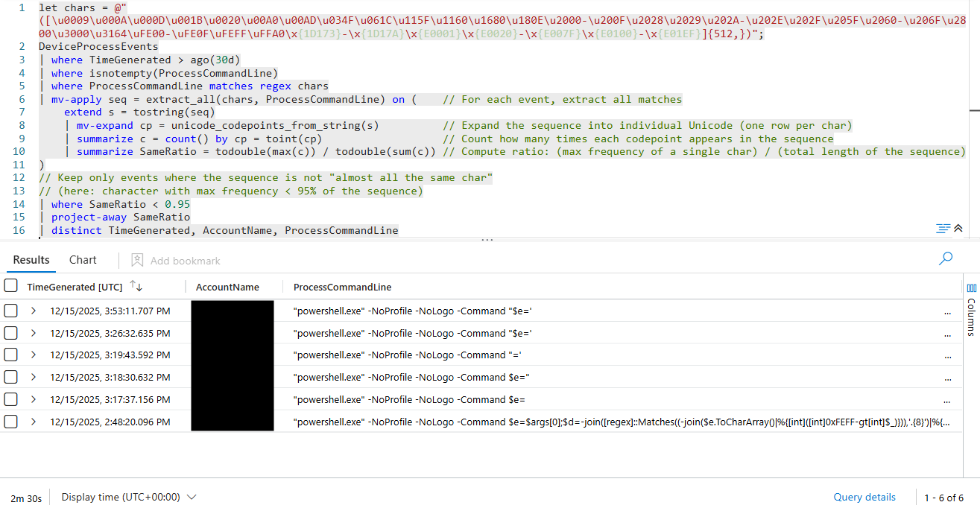Open search in results with magnifier icon
This screenshot has width=980, height=508.
pos(946,258)
